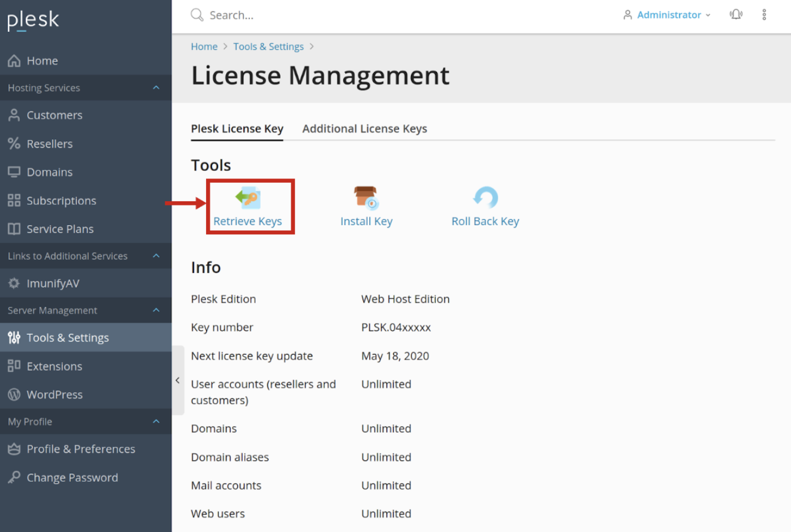Open the Administrator account dropdown

[x=666, y=14]
